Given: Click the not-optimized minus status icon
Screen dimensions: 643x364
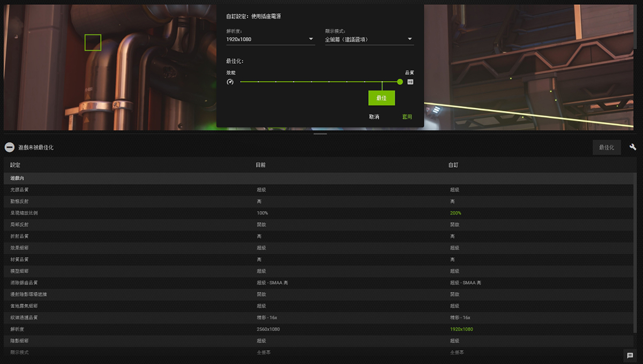Looking at the screenshot, I should tap(9, 147).
